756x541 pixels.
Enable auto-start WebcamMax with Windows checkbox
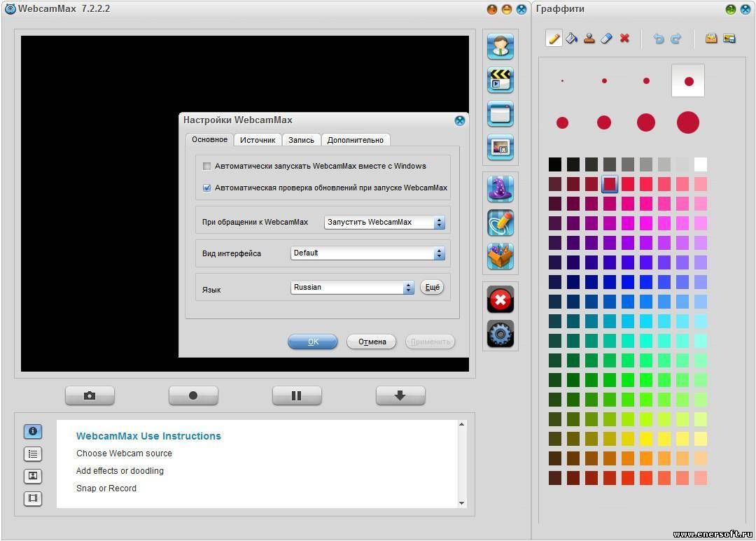click(206, 167)
